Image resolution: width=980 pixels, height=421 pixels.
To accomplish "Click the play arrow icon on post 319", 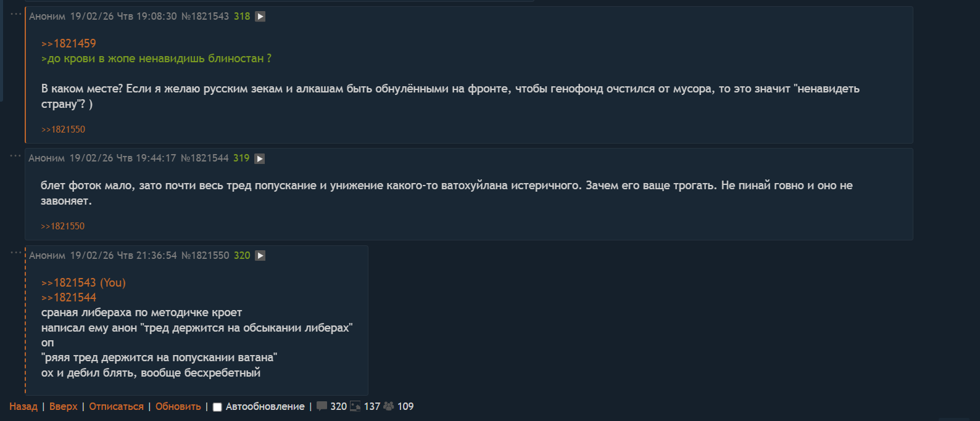I will tap(260, 159).
